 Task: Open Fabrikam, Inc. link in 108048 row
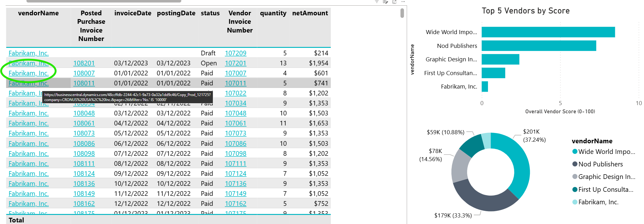click(x=28, y=113)
